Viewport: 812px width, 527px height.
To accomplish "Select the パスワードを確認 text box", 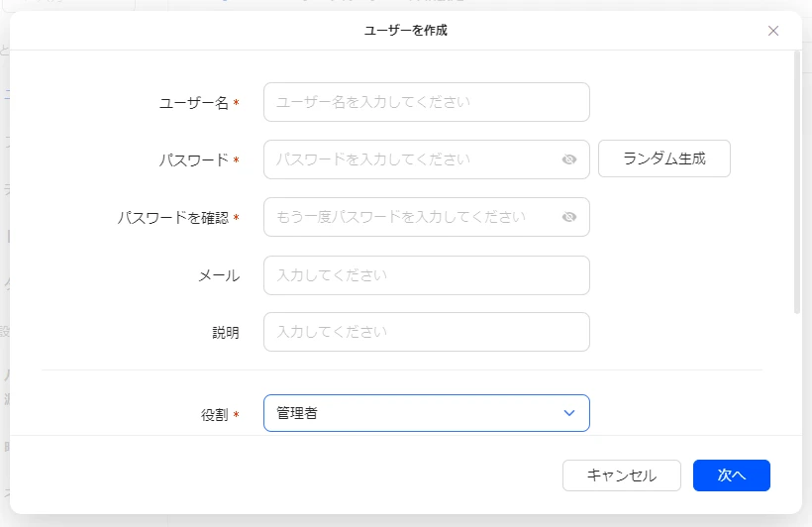I will tap(411, 217).
